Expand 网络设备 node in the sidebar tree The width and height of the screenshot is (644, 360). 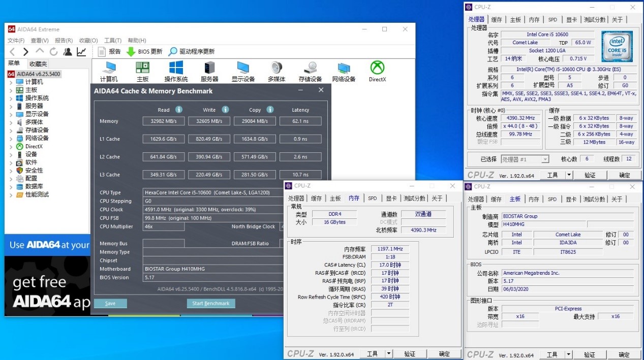tap(11, 139)
